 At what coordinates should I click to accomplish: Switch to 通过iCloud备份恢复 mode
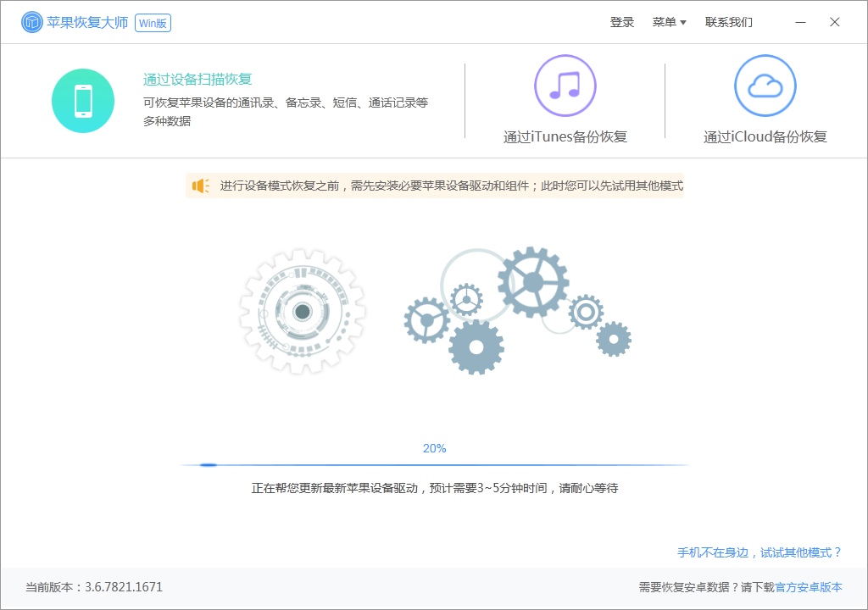click(765, 137)
